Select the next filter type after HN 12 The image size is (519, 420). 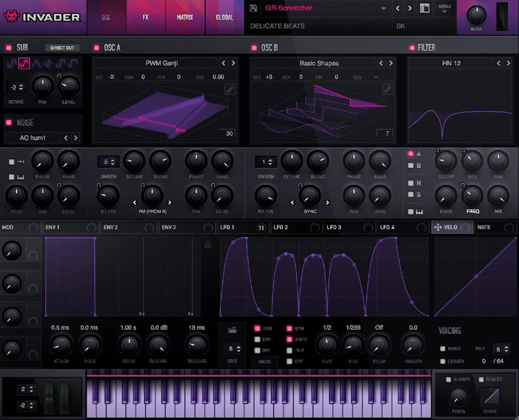click(x=508, y=63)
